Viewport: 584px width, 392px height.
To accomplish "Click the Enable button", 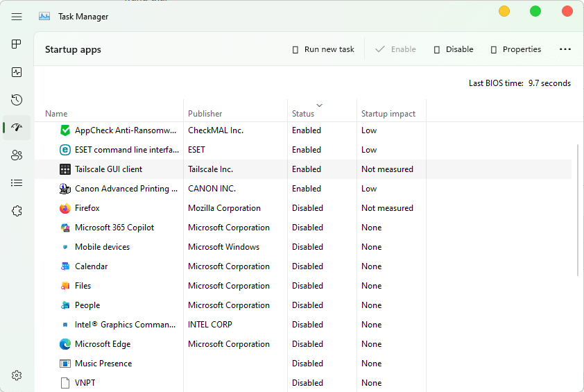I will click(x=395, y=49).
